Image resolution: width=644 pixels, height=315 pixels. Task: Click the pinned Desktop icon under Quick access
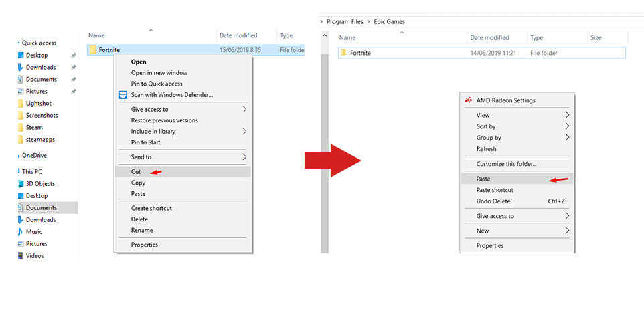pos(21,55)
